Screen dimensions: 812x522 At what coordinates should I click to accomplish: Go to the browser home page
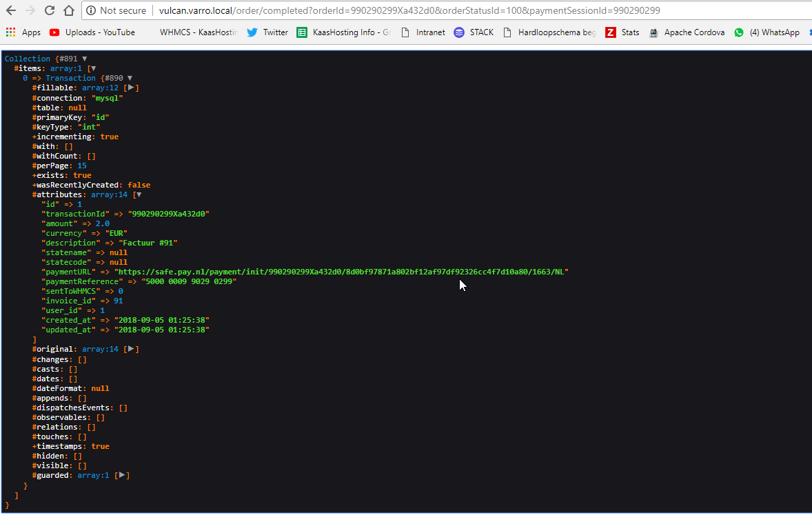68,10
